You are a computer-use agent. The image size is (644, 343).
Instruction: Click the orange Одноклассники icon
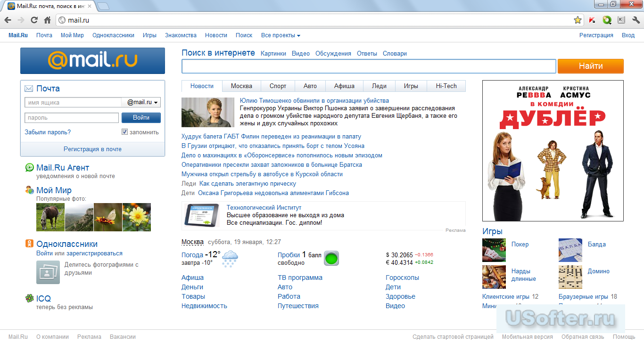pyautogui.click(x=29, y=244)
